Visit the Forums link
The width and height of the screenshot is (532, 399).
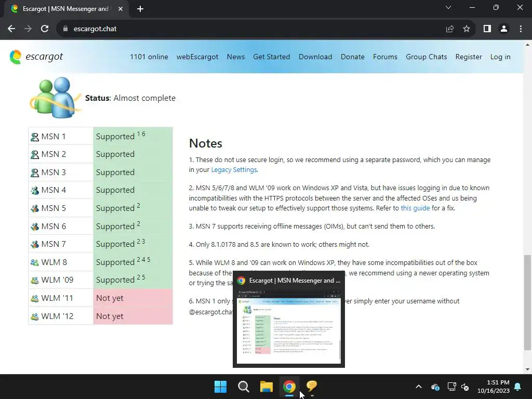[385, 57]
